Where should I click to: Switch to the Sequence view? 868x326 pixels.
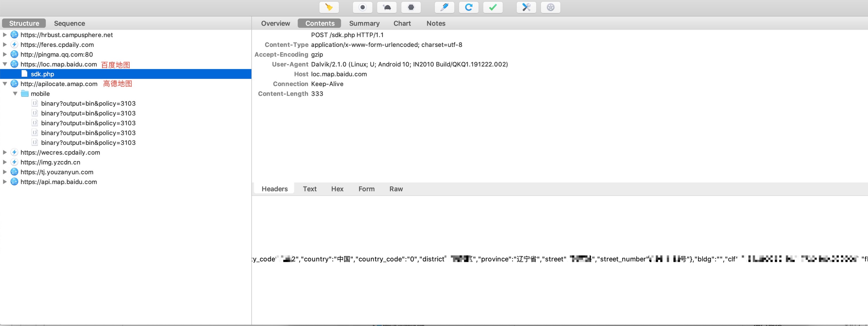(x=69, y=23)
